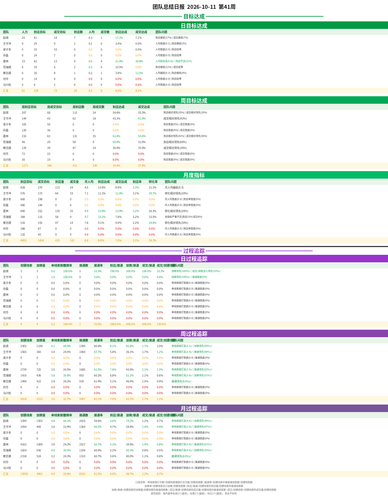
Task: Click the report title 团队总结日报 2026-10-11 第41周
Action: tap(194, 7)
